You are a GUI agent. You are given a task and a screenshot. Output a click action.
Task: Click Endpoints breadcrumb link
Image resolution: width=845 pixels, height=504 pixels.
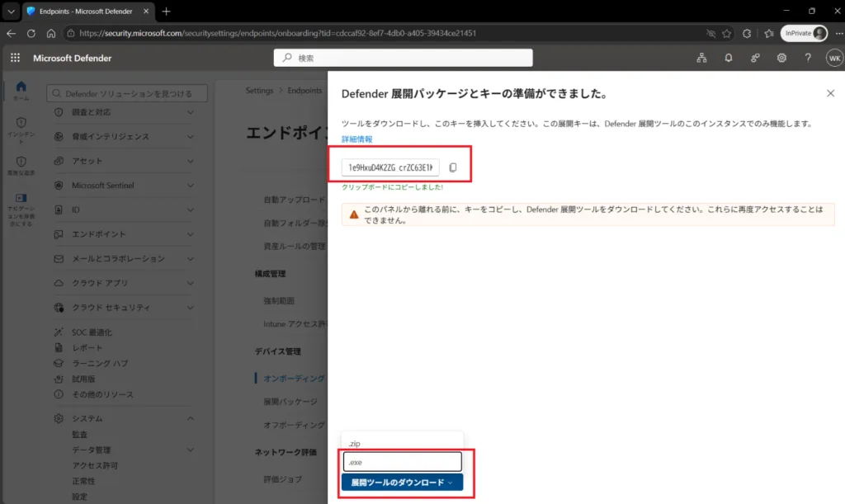[304, 91]
